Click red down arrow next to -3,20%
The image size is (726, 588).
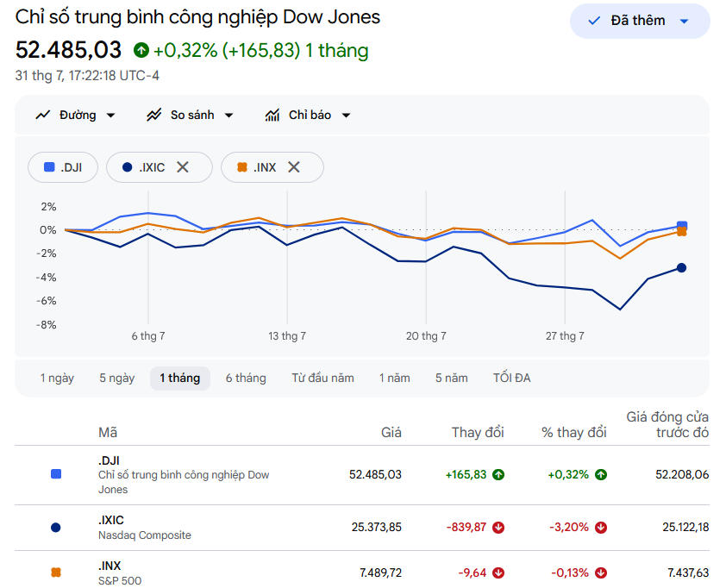pyautogui.click(x=601, y=528)
